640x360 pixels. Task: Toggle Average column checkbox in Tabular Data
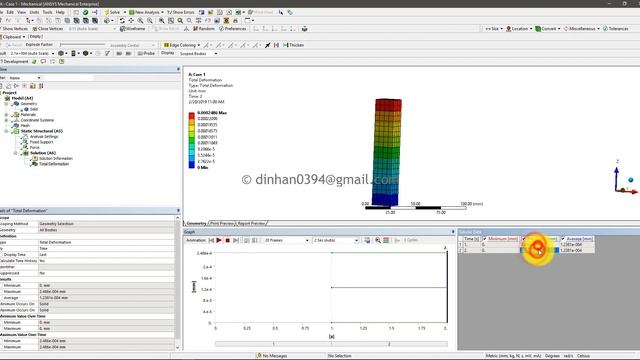[563, 239]
